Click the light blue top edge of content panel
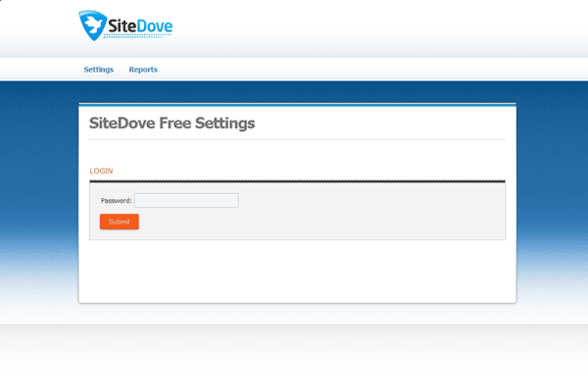 click(x=297, y=104)
